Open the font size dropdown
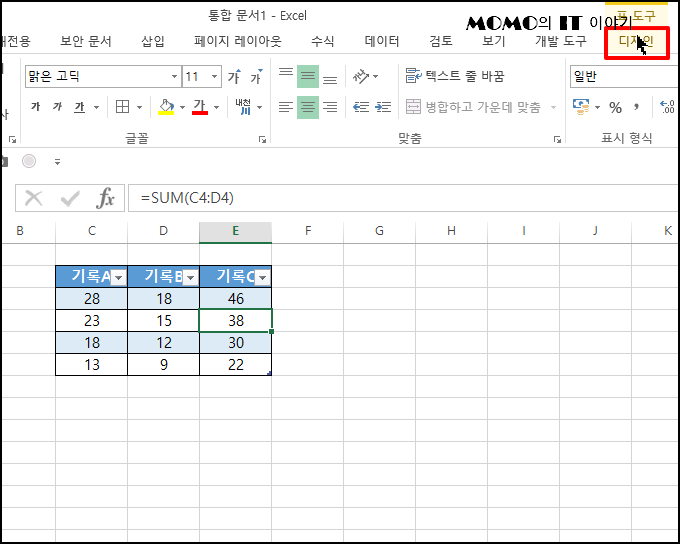Viewport: 680px width, 544px height. [x=214, y=77]
